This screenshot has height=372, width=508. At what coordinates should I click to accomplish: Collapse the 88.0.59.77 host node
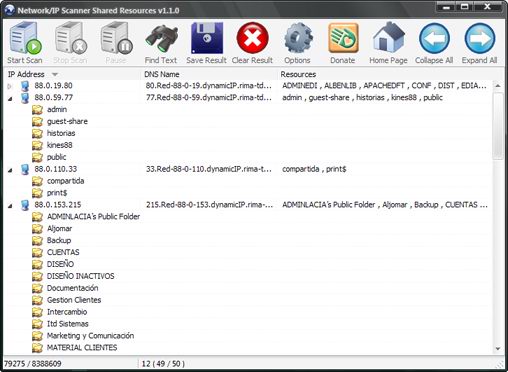(x=10, y=98)
